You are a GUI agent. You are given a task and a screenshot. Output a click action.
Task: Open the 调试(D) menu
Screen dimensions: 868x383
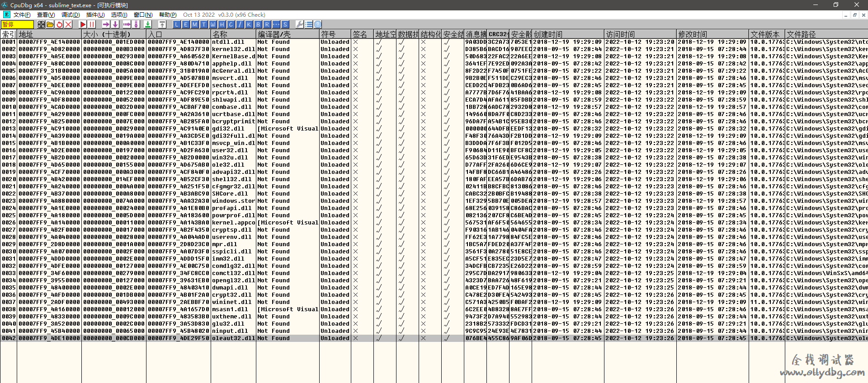(x=71, y=15)
